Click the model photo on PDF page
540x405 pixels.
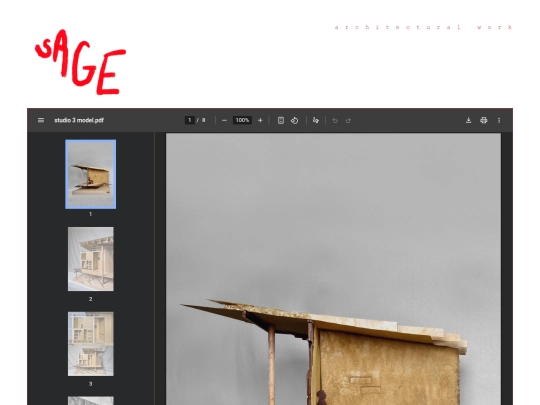pos(333,269)
